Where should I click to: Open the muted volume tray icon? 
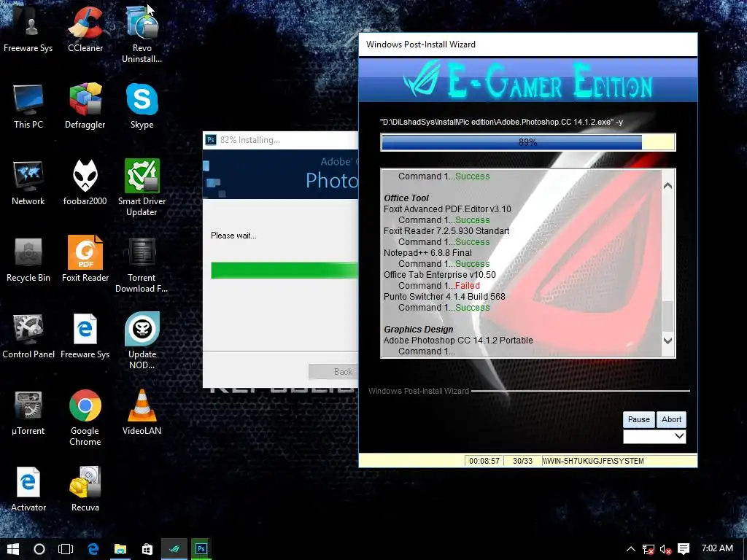[x=665, y=550]
